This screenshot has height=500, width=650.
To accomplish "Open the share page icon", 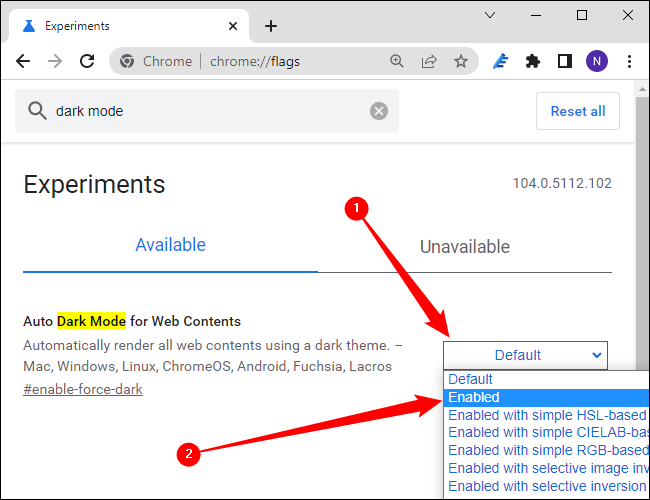I will [x=429, y=61].
